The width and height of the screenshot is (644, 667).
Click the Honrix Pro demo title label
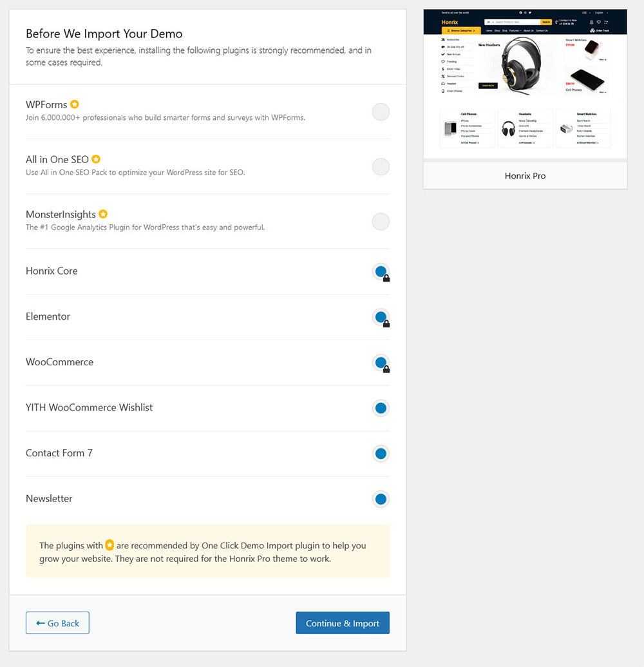tap(525, 176)
